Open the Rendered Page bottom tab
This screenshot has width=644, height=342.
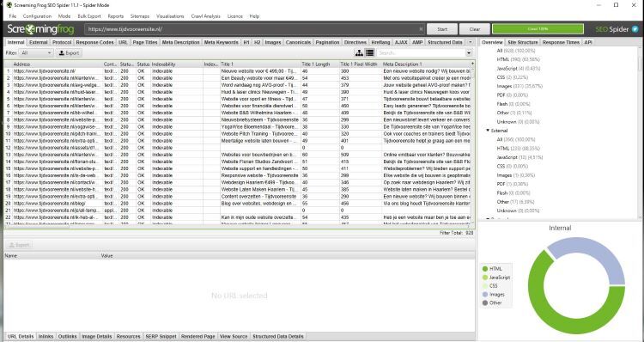(x=198, y=336)
